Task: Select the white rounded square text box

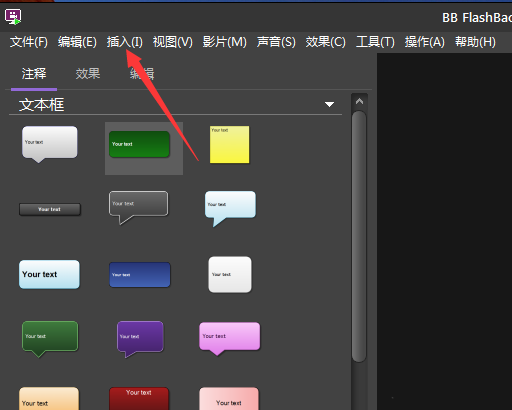Action: [230, 274]
